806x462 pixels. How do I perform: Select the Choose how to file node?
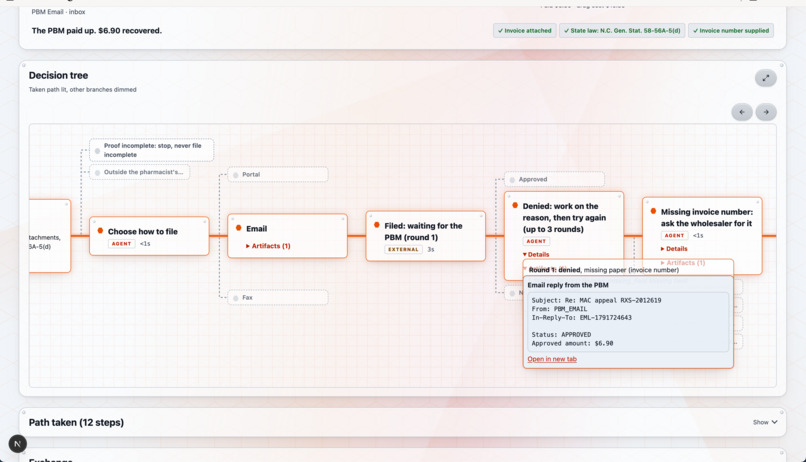[149, 236]
